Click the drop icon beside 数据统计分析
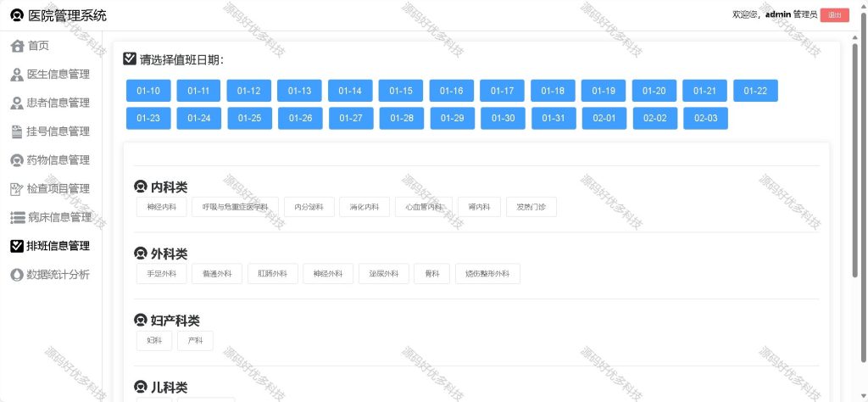 [17, 275]
